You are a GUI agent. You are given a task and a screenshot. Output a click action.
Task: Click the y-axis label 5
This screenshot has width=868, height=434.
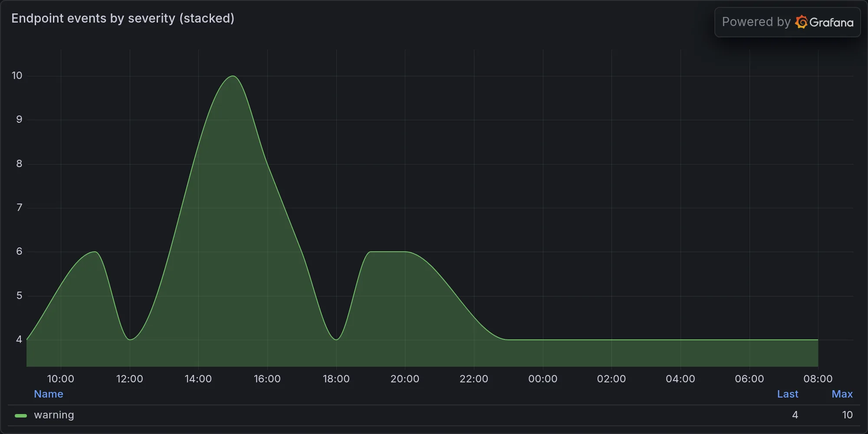click(x=19, y=296)
